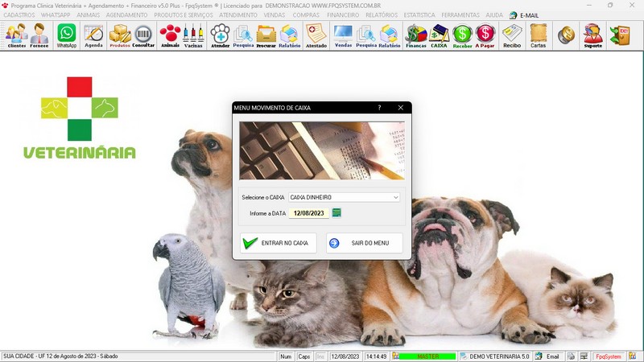Open the Agenda calendar icon
644x362 pixels.
pyautogui.click(x=93, y=35)
